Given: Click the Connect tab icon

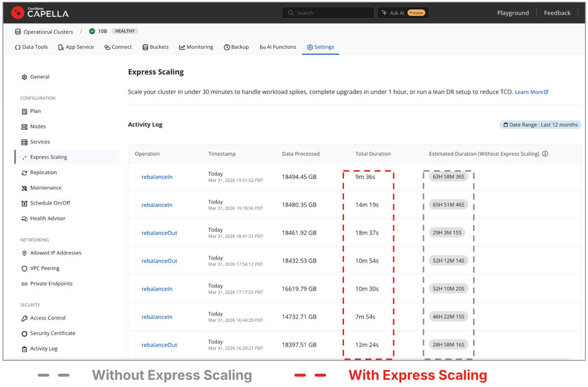Looking at the screenshot, I should click(x=107, y=47).
